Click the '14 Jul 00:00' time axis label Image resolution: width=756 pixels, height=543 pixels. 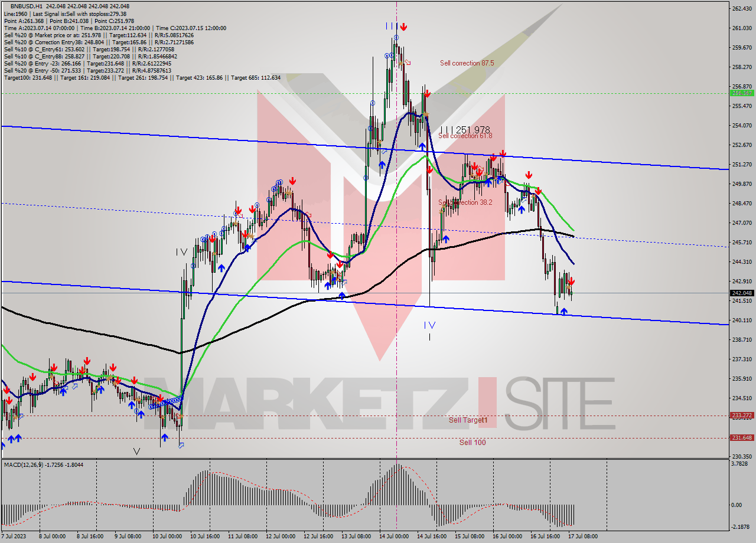(394, 537)
